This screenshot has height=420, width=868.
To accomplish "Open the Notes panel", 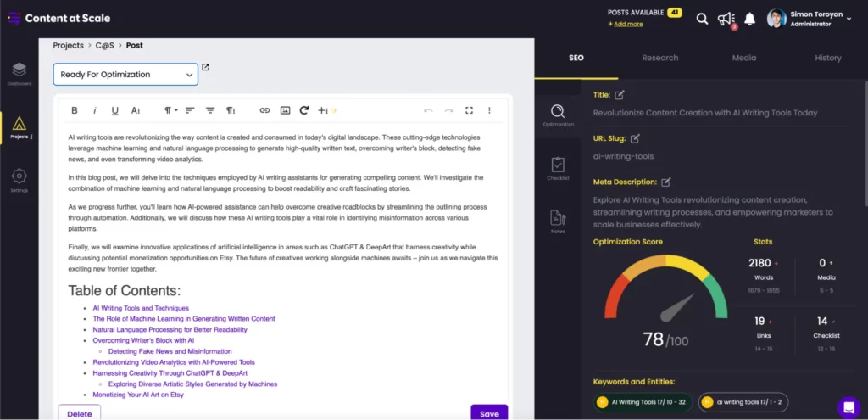I will [558, 222].
